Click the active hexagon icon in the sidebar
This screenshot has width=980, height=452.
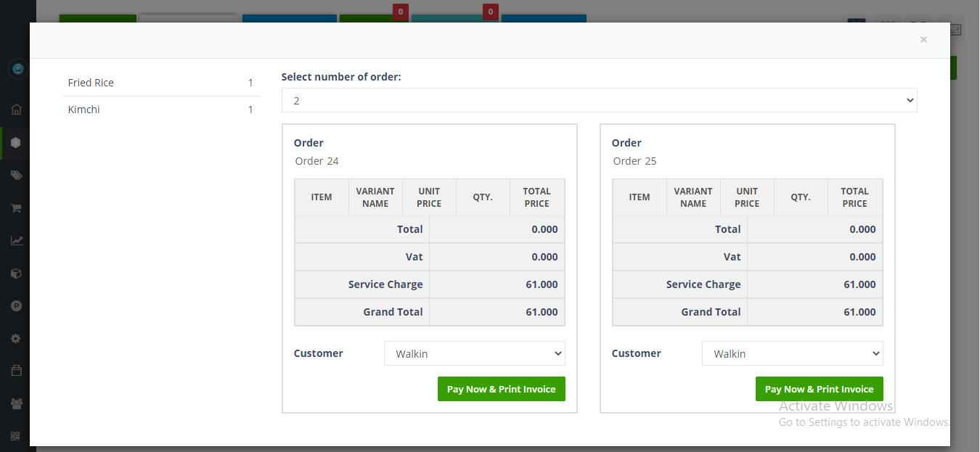(16, 143)
